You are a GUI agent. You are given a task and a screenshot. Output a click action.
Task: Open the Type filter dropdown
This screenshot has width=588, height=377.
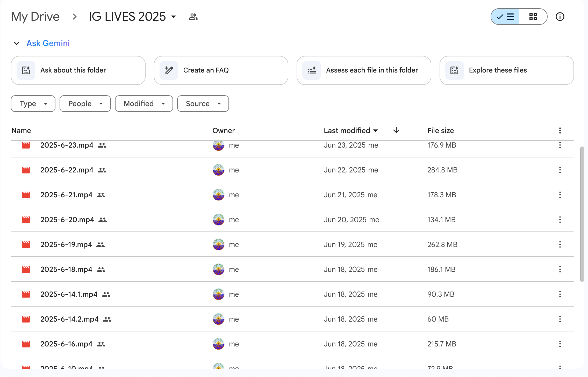click(x=33, y=104)
